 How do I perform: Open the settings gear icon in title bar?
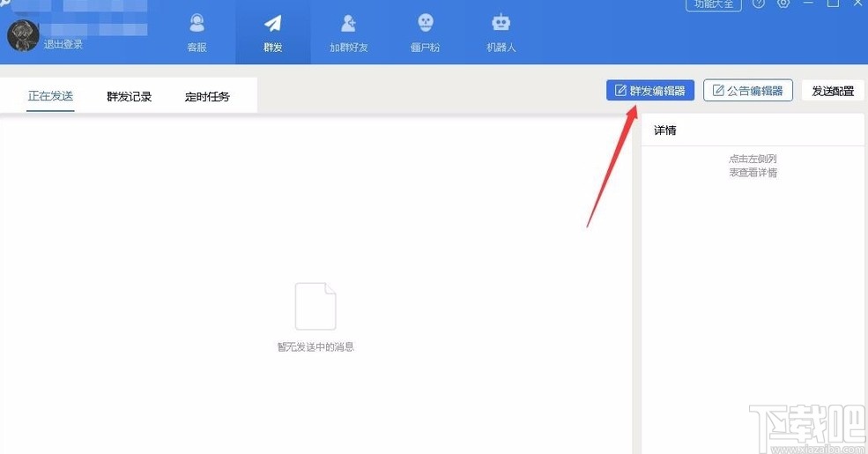point(783,4)
